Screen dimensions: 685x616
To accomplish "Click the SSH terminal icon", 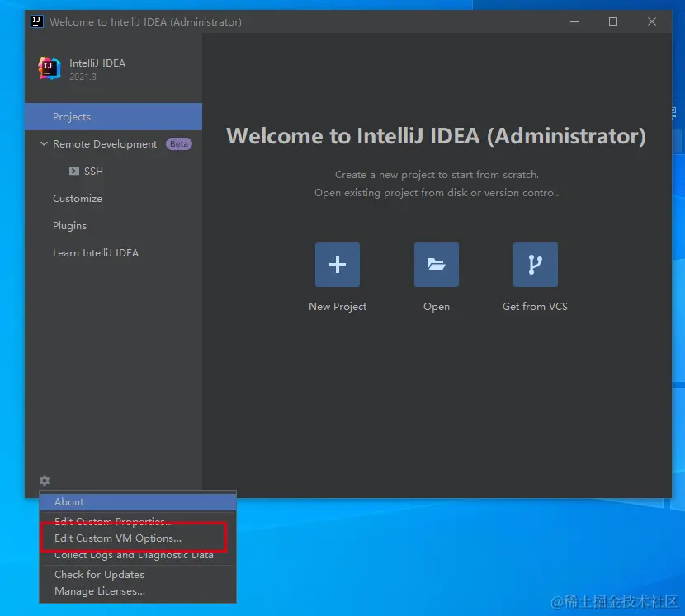I will pyautogui.click(x=73, y=171).
